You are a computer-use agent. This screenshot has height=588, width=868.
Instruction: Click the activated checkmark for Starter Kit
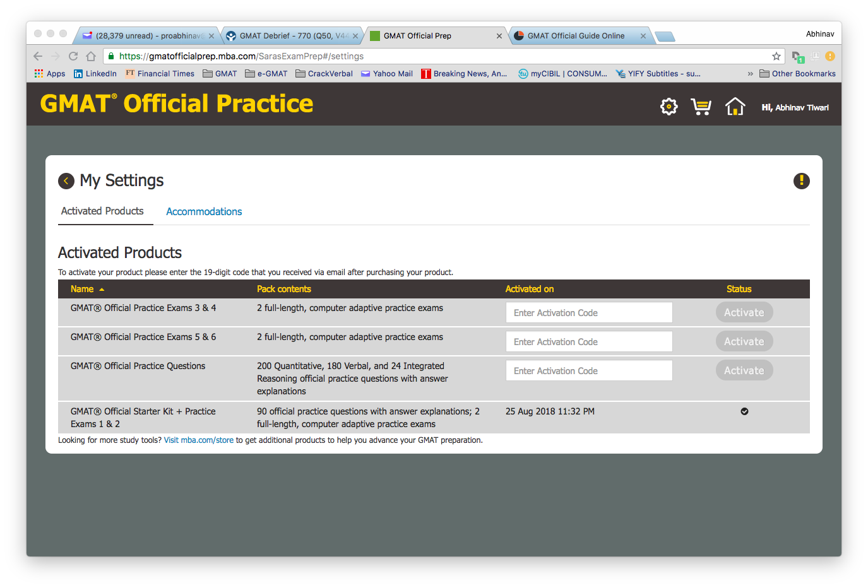[x=744, y=411]
